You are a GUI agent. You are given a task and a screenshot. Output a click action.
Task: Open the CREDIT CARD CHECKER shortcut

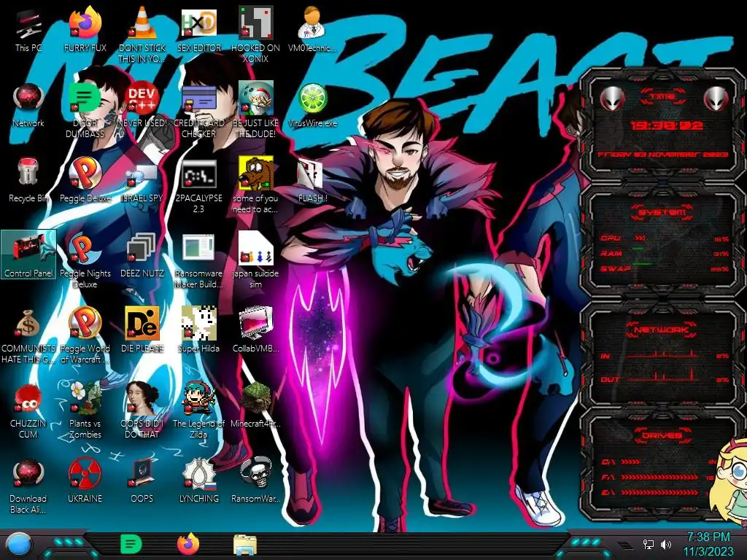coord(198,111)
